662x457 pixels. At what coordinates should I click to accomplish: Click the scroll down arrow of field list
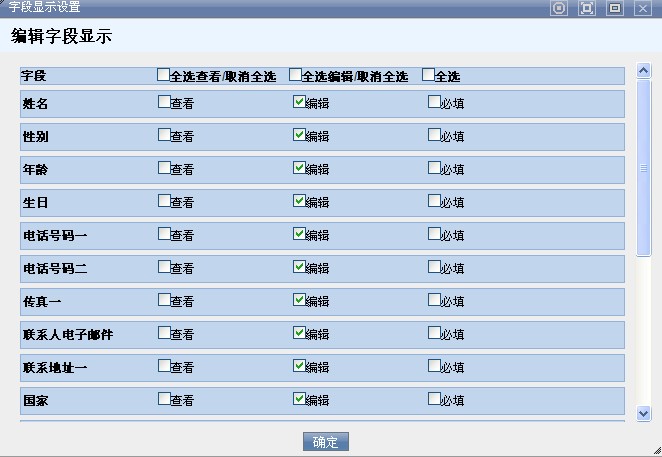pos(644,412)
